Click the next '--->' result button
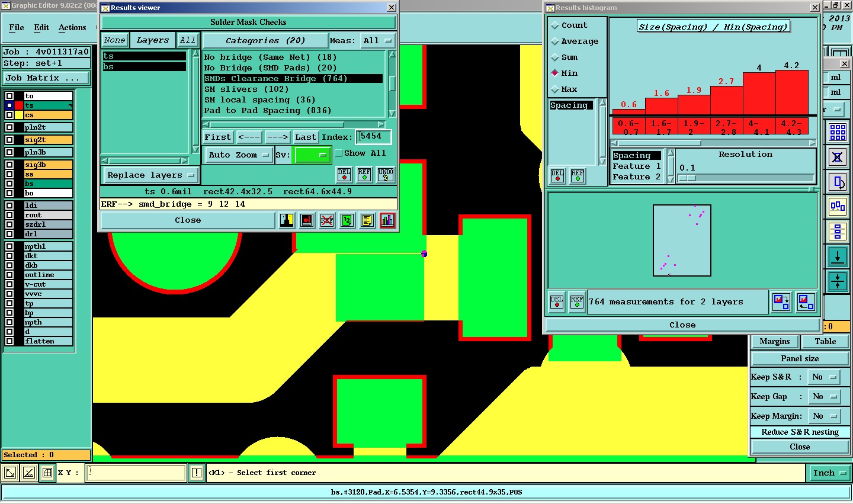 click(277, 137)
